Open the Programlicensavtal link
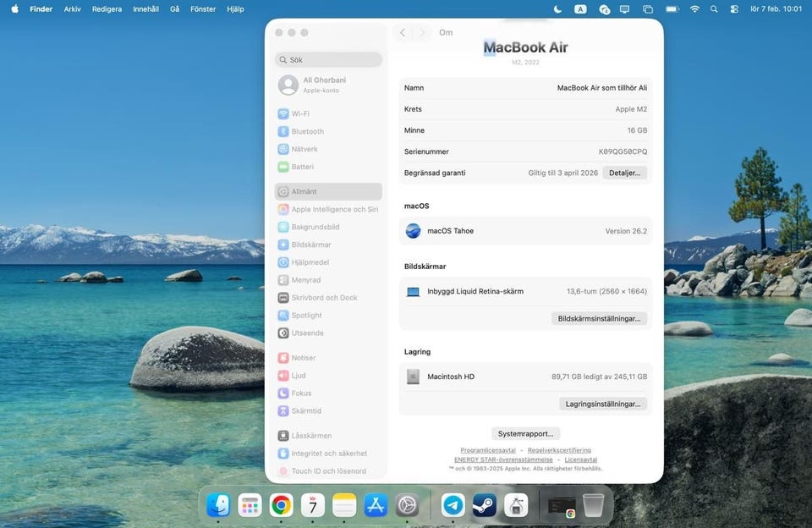 (x=488, y=450)
